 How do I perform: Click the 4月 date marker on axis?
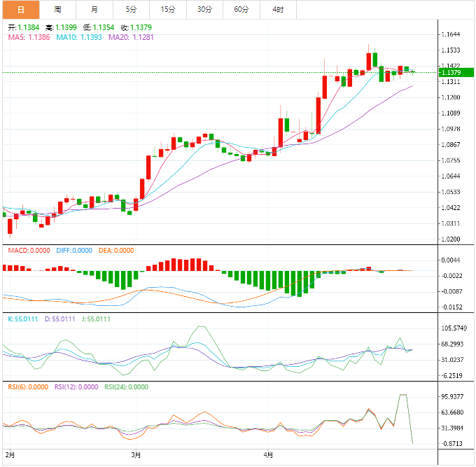pos(269,454)
